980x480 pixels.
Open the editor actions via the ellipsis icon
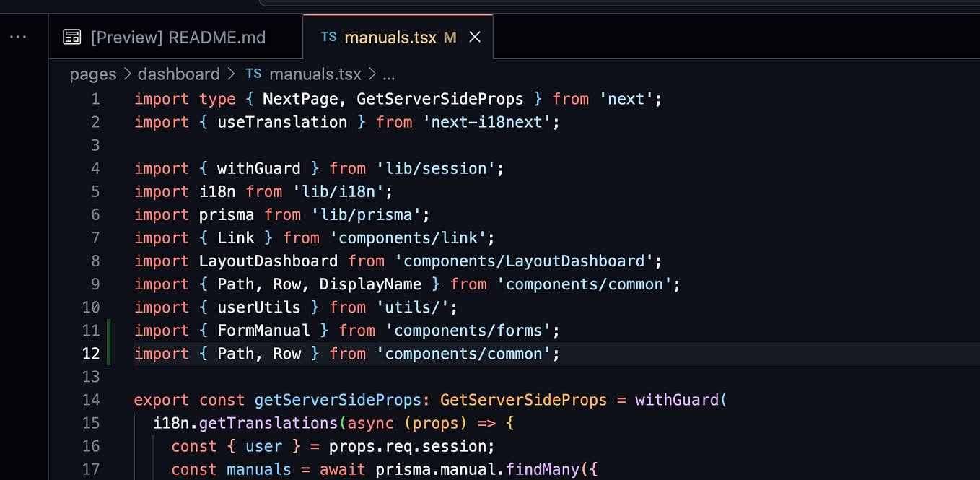point(18,36)
